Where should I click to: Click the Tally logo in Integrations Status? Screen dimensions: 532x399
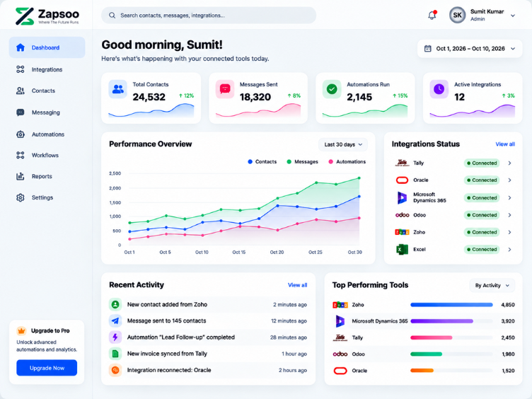(x=402, y=163)
